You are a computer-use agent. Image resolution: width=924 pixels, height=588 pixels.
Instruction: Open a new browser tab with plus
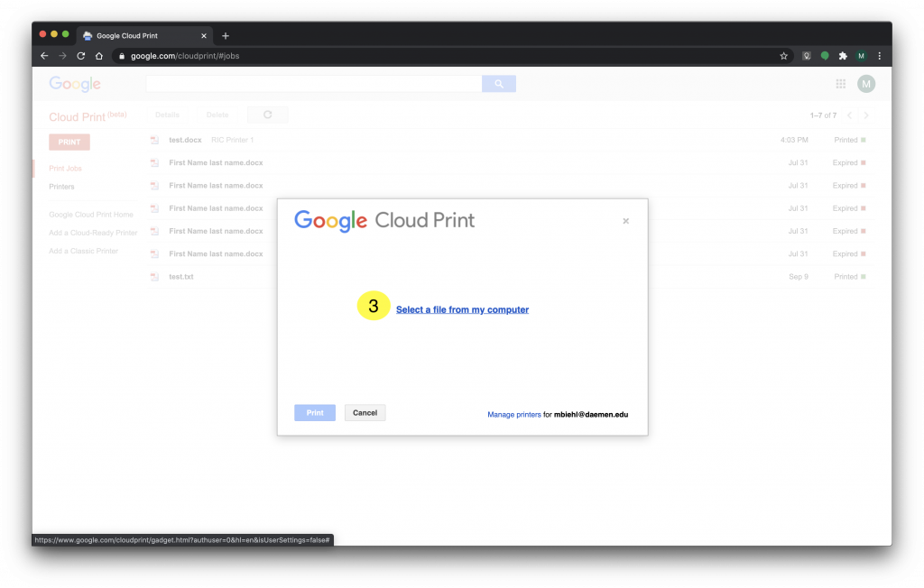pyautogui.click(x=225, y=36)
